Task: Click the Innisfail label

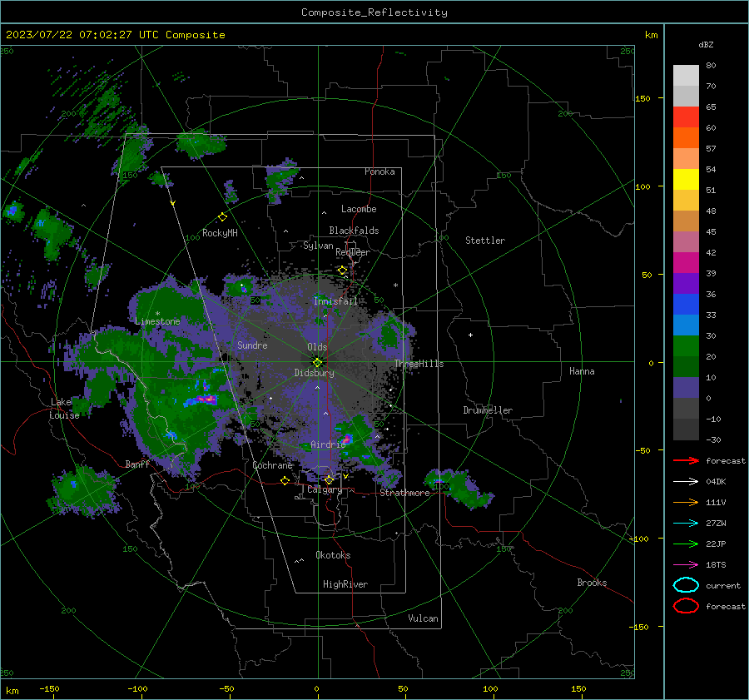Action: pos(335,301)
